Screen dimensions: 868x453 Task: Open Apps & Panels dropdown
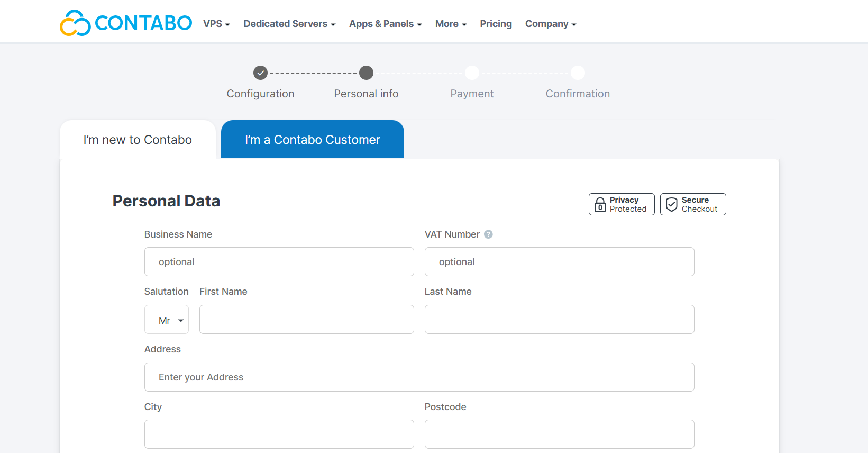(385, 24)
